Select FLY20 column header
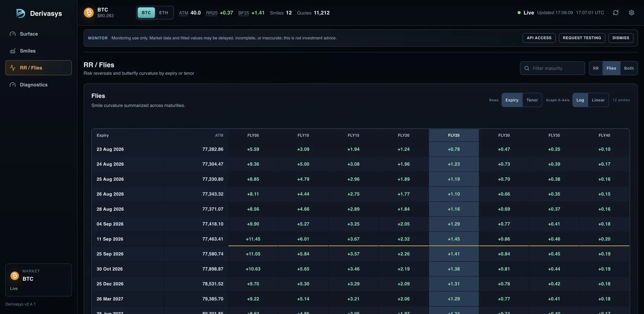 [404, 135]
